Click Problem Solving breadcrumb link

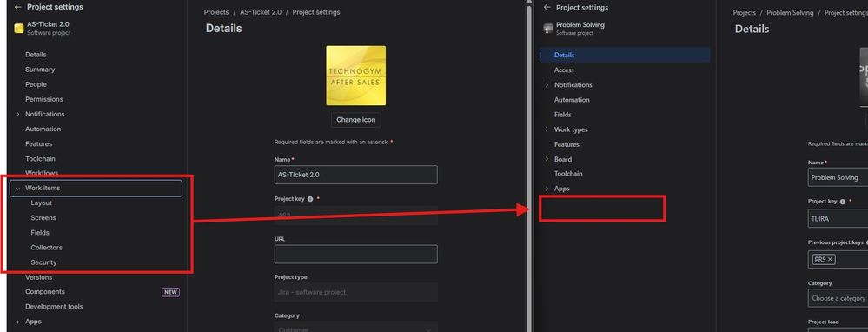790,13
